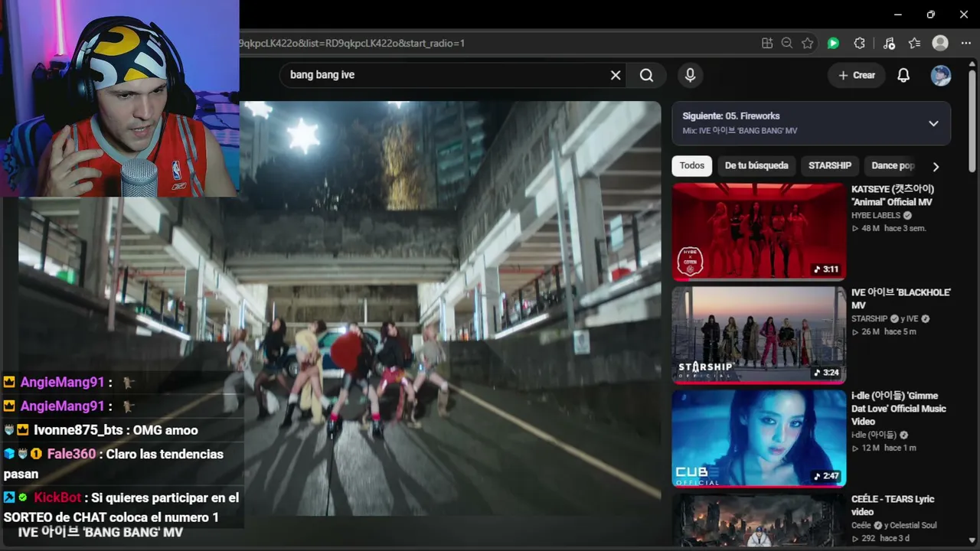
Task: Clear the search box with the X icon
Action: point(616,75)
